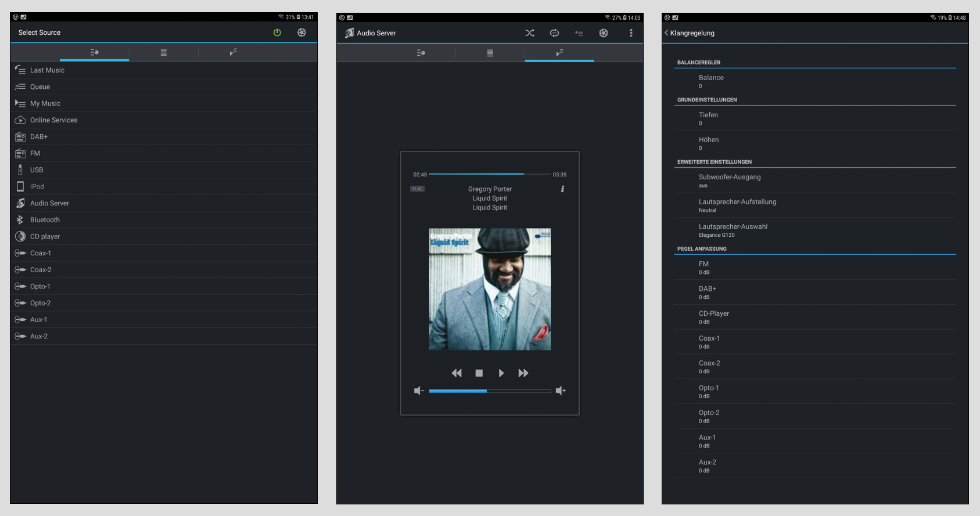980x516 pixels.
Task: Open sources tab in Audio Server screen
Action: pyautogui.click(x=421, y=53)
